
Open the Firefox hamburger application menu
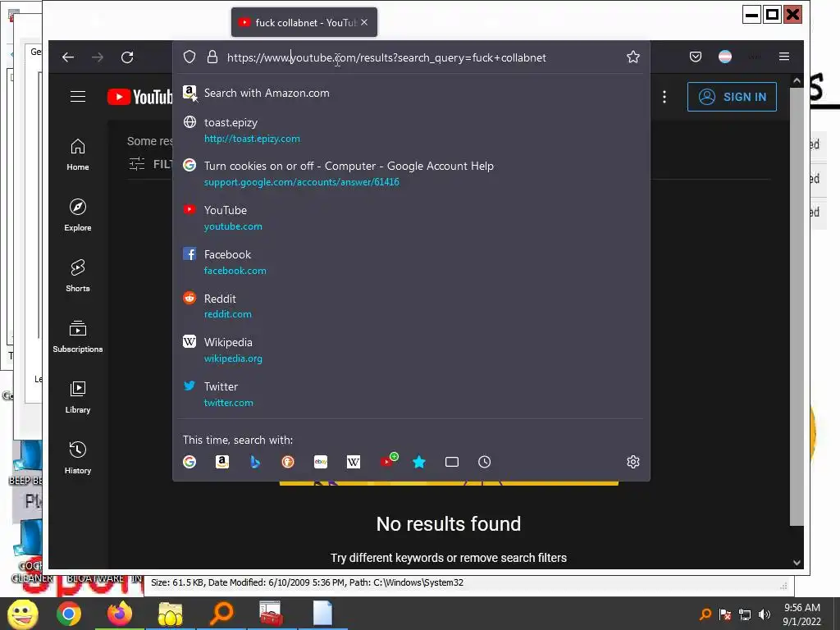tap(783, 57)
